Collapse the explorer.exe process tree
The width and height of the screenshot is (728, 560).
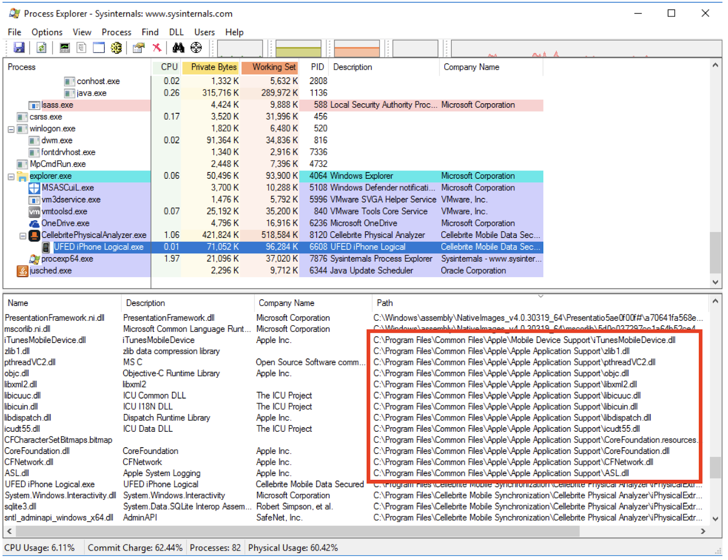(11, 177)
